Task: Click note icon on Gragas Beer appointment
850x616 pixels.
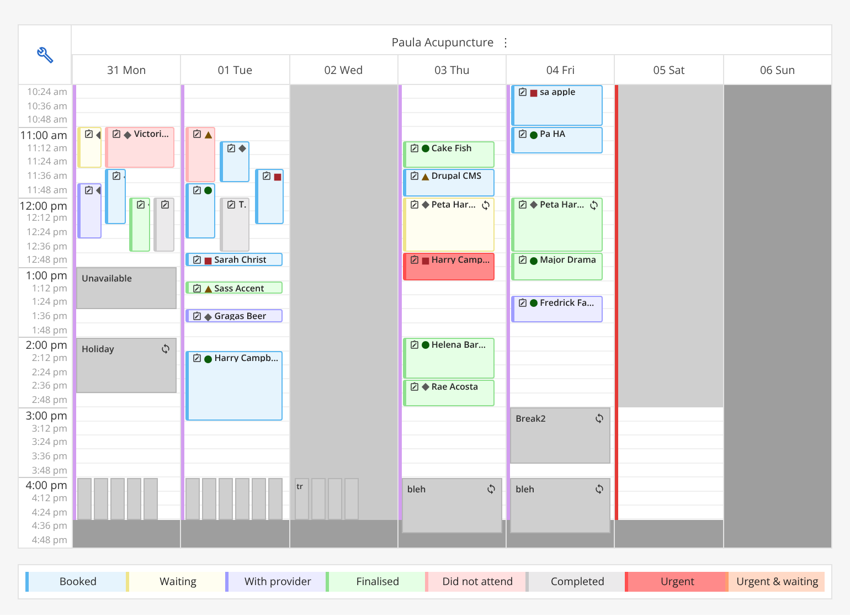Action: pyautogui.click(x=197, y=316)
